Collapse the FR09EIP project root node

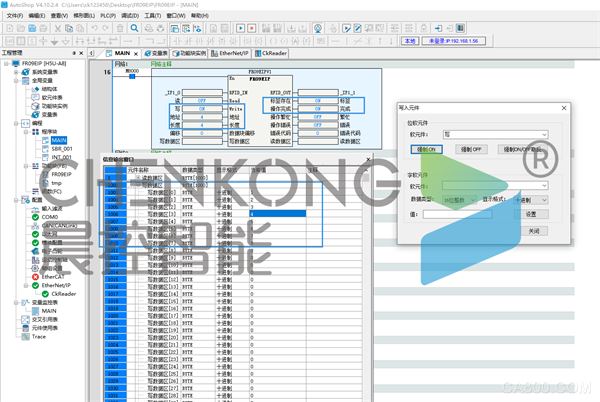[7, 63]
